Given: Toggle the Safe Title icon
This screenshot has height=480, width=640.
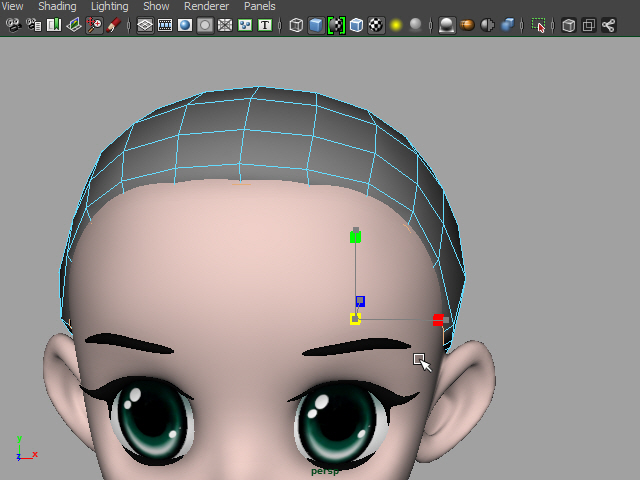Looking at the screenshot, I should (x=265, y=25).
